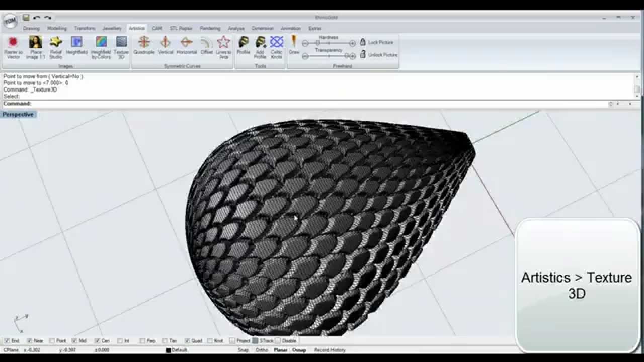The height and width of the screenshot is (362, 644).
Task: Switch to the Modelling ribbon tab
Action: 57,29
